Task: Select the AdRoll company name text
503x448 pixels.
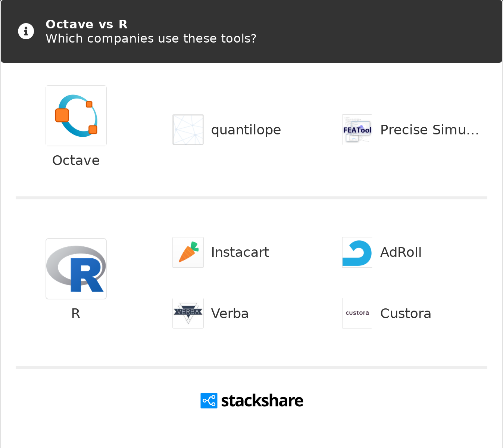Action: (x=400, y=252)
